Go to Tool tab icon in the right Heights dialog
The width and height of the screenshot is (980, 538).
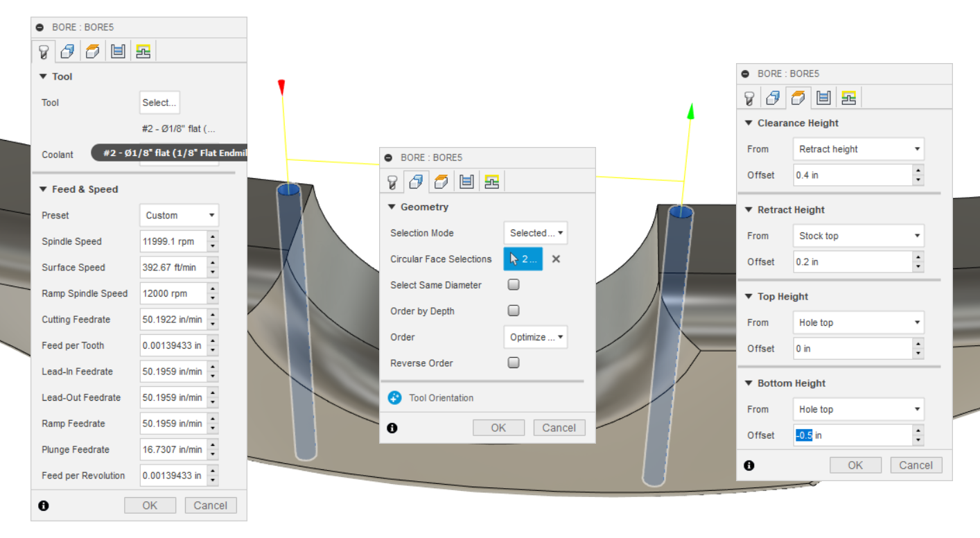tap(749, 98)
